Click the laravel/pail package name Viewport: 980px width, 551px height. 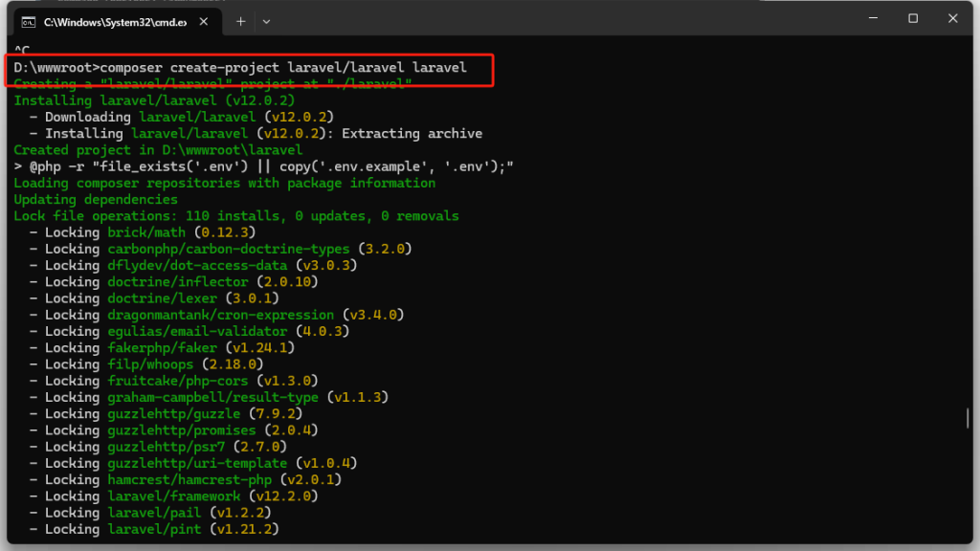154,513
